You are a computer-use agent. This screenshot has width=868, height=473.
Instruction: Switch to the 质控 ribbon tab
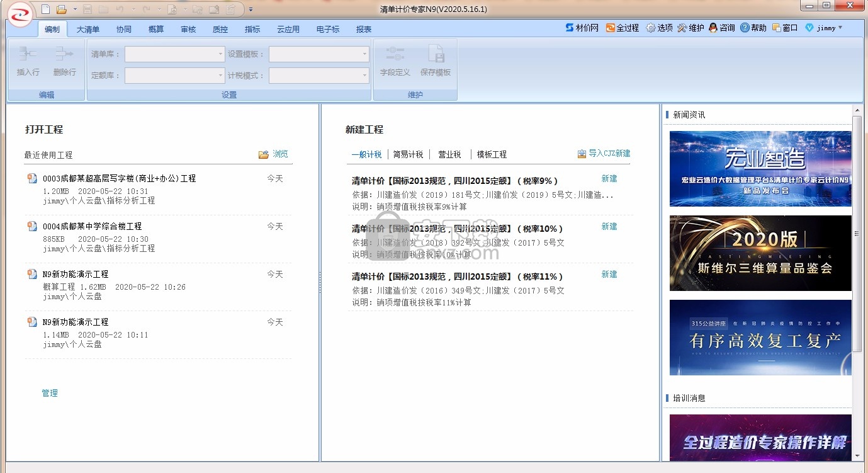(220, 29)
